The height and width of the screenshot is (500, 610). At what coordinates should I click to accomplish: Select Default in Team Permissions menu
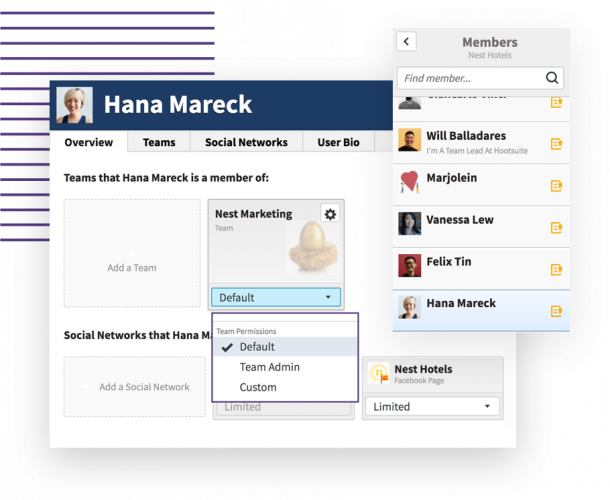[285, 347]
